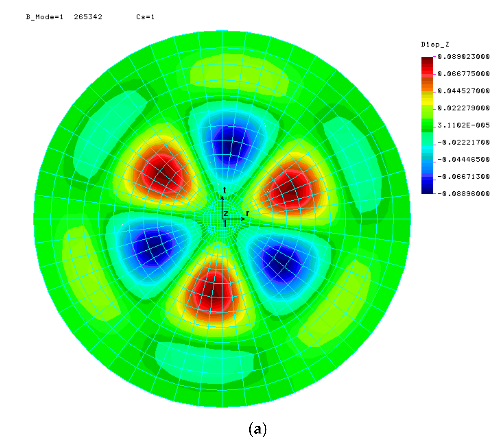Click the Disp_Z legend title
Viewport: 504px width, 446px height.
point(435,45)
